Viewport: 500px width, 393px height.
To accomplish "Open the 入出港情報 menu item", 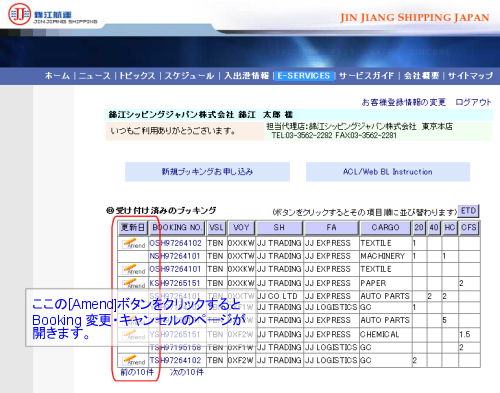I will [x=246, y=76].
